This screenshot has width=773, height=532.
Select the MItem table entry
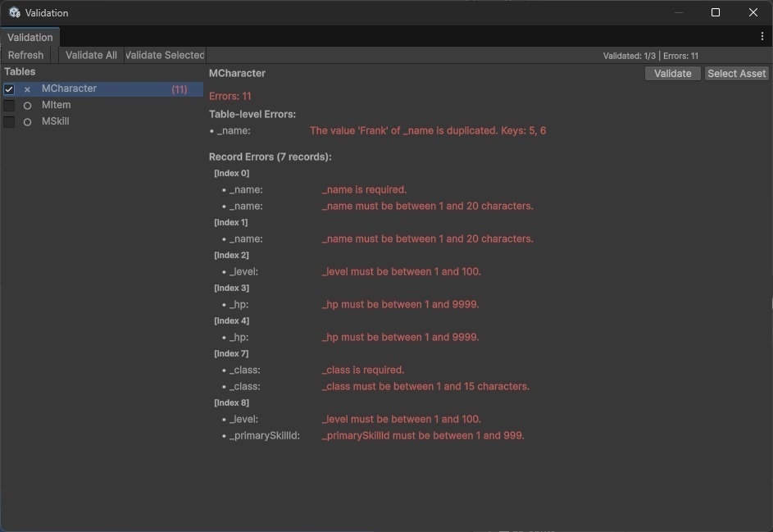57,105
